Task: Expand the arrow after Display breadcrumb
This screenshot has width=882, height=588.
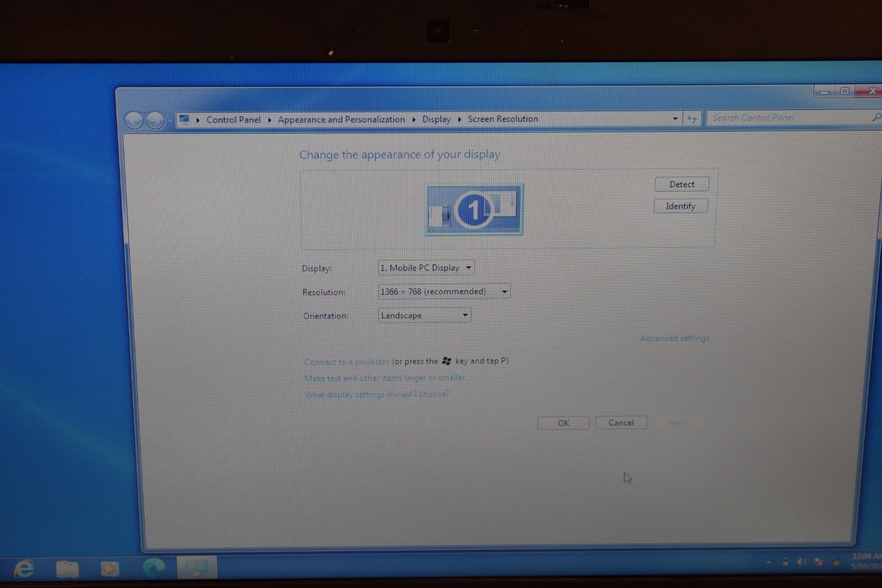Action: 459,119
